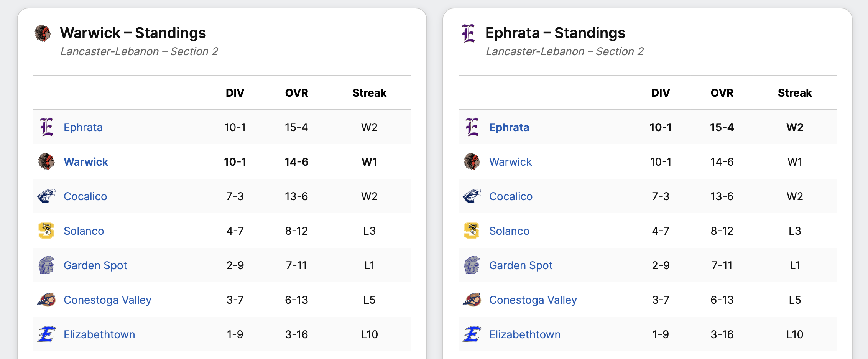Open Solanco link in Warwick standings

point(84,231)
